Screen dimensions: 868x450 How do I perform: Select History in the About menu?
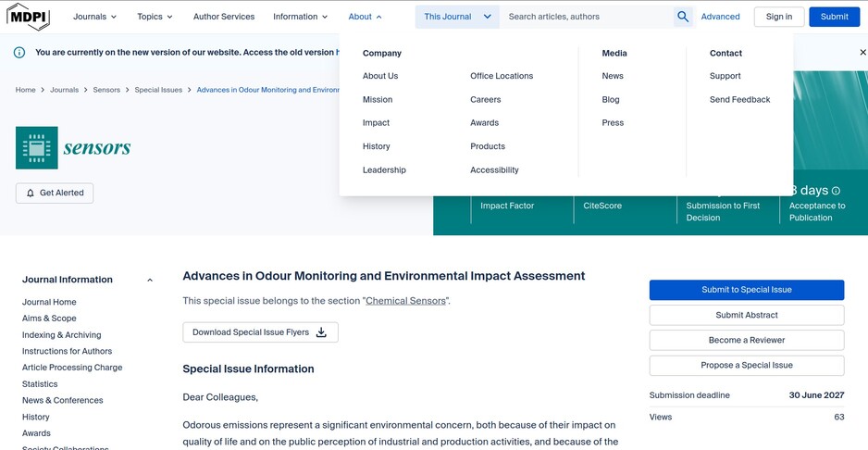tap(377, 146)
